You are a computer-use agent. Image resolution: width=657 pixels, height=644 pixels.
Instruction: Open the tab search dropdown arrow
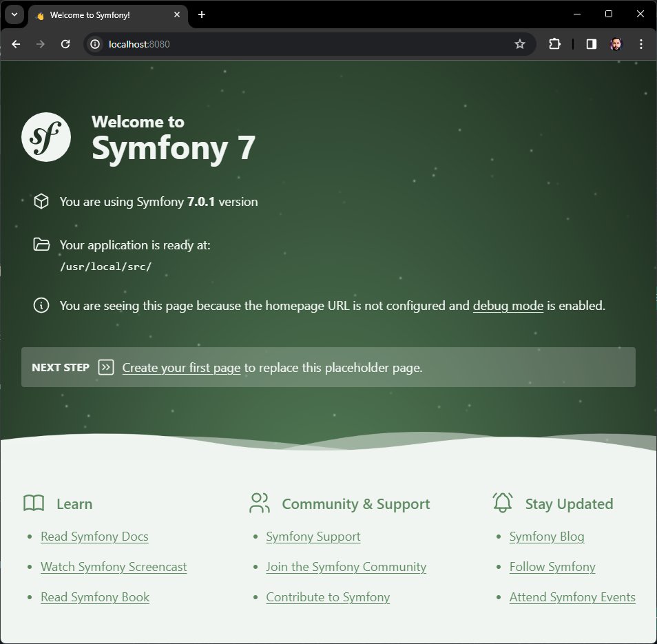tap(14, 14)
